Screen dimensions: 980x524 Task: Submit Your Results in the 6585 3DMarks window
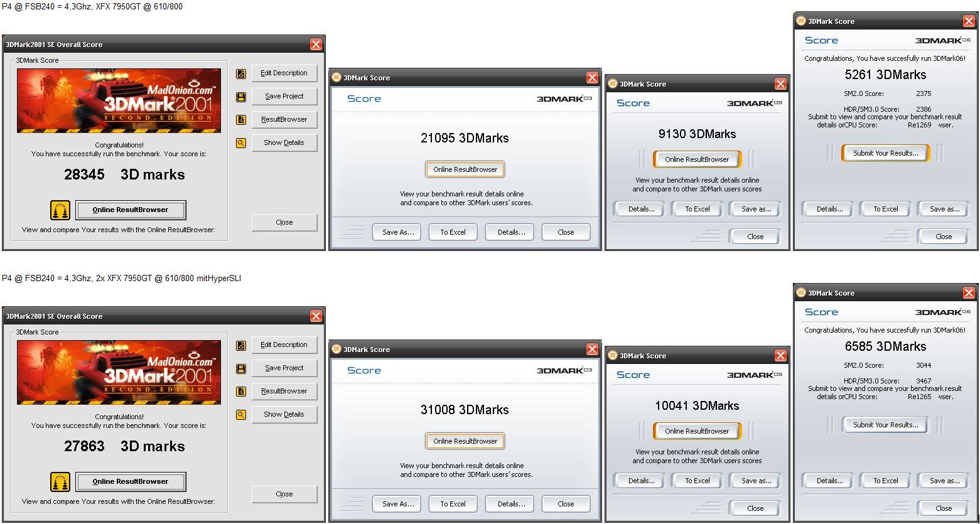click(x=885, y=425)
